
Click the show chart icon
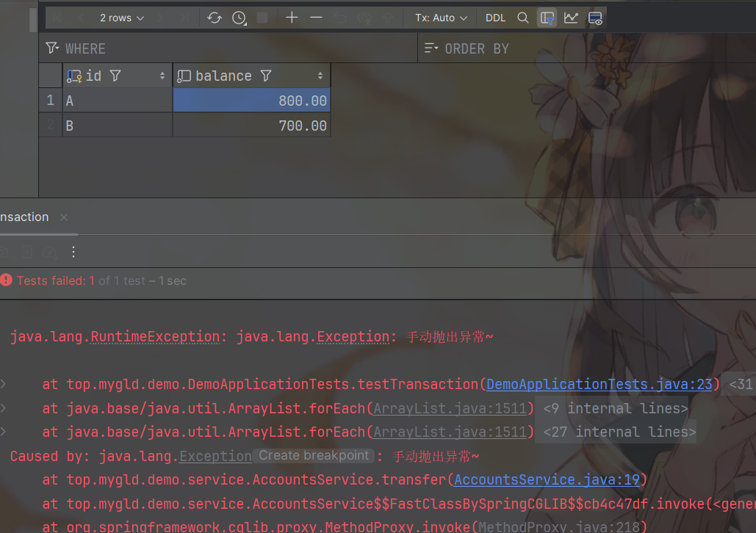571,18
